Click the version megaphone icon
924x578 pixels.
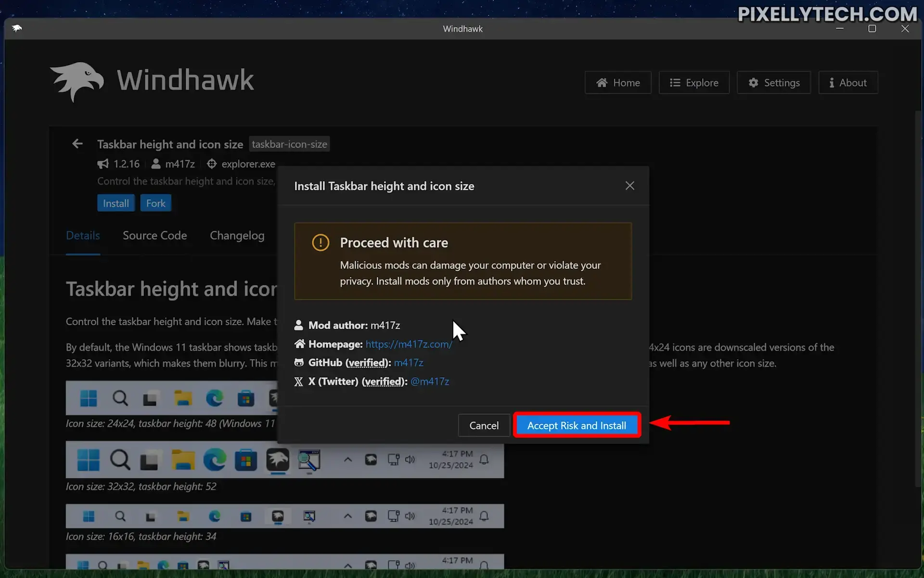coord(103,164)
